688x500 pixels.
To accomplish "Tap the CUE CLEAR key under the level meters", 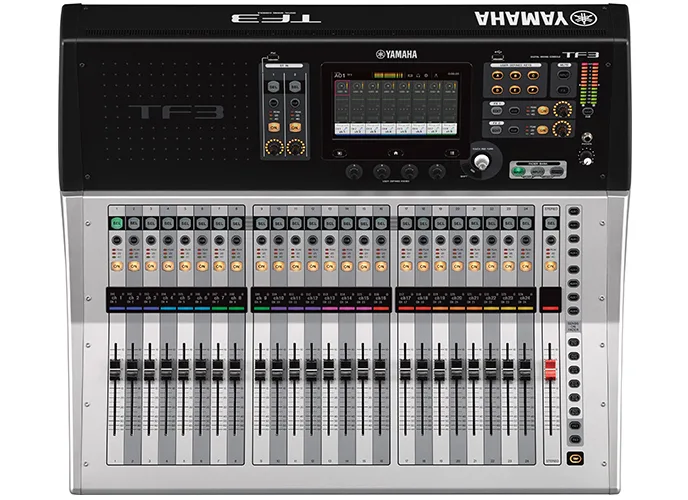I will tap(588, 111).
